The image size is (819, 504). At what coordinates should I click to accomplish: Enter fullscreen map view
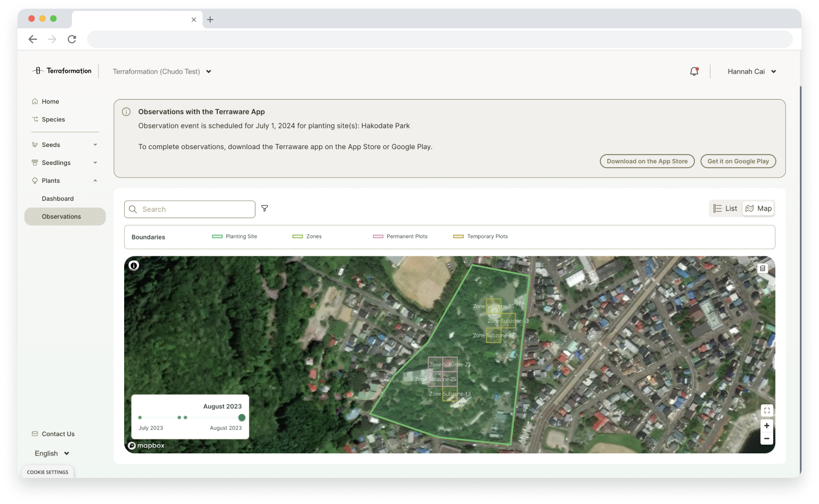(767, 410)
